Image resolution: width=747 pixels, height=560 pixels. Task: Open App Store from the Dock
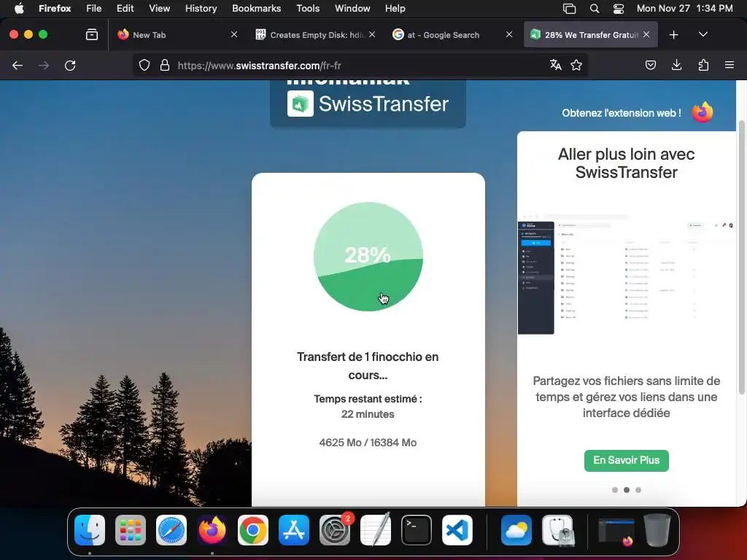coord(294,530)
